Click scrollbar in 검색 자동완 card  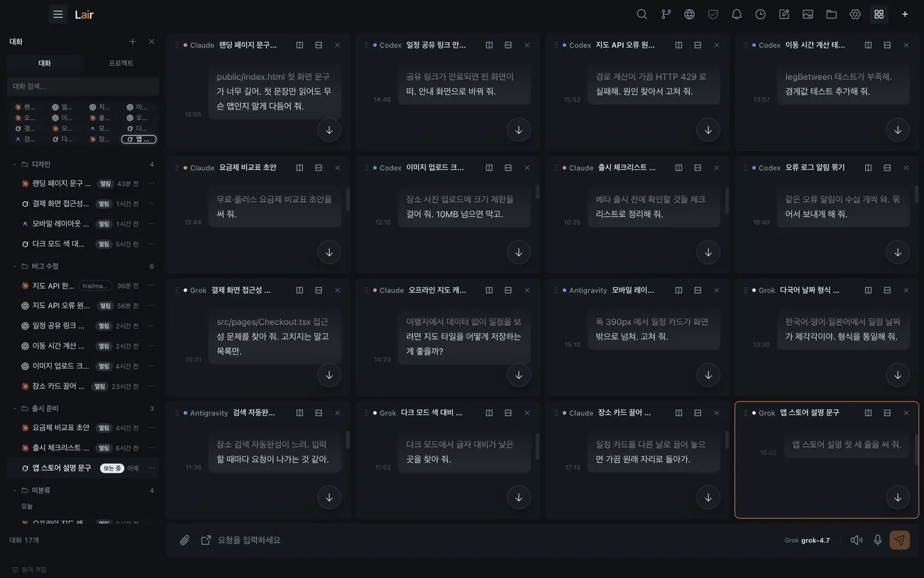348,440
